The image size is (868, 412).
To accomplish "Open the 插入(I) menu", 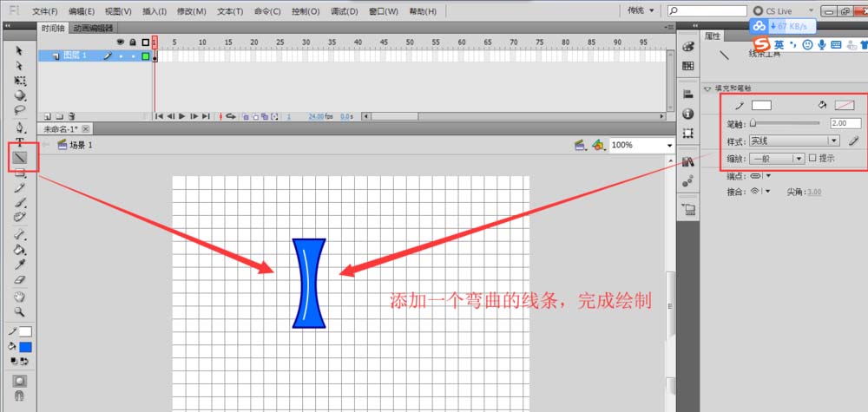I will [155, 11].
